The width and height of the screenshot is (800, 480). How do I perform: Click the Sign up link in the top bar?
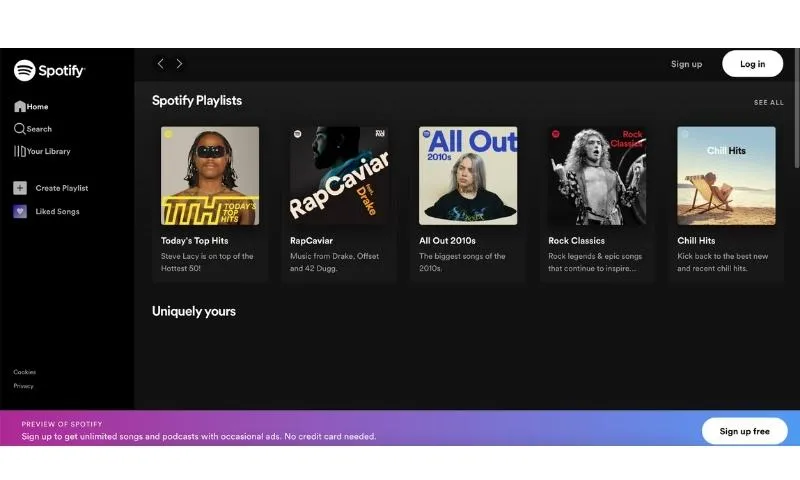click(x=686, y=64)
